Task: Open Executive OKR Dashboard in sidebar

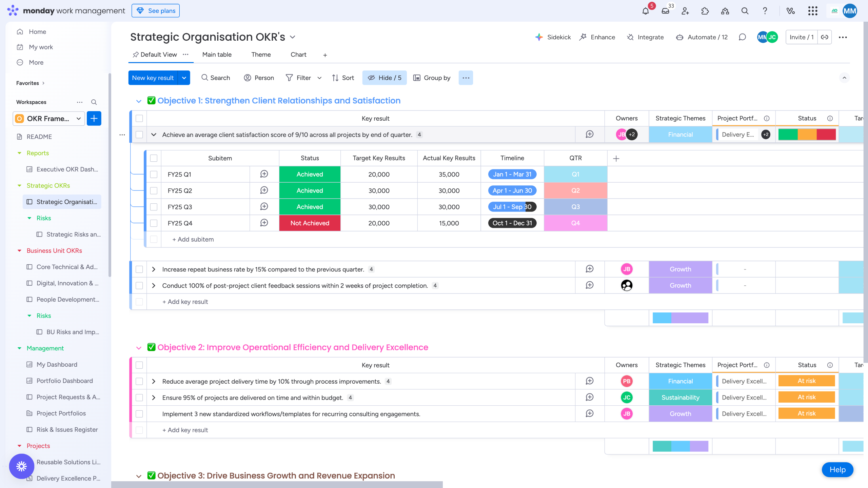Action: tap(67, 169)
